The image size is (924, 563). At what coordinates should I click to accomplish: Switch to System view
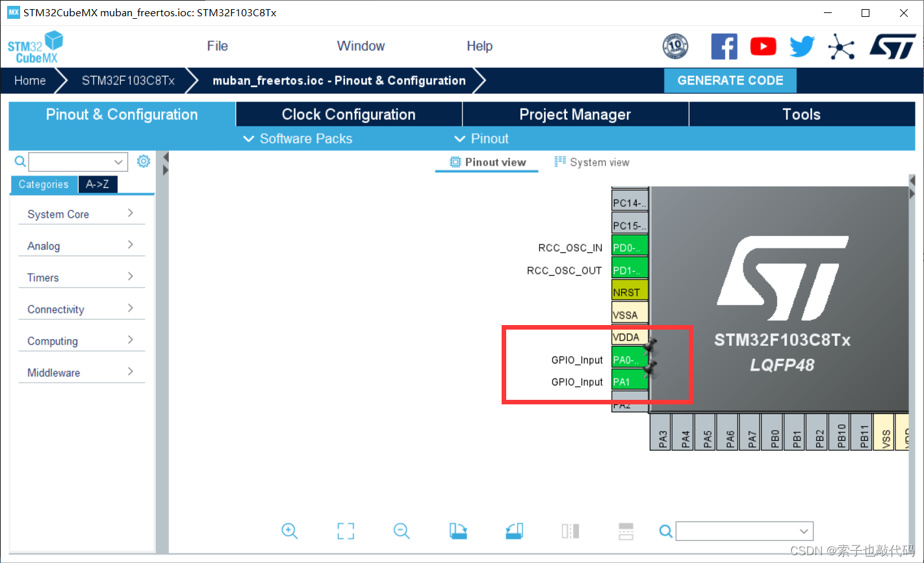(x=592, y=163)
